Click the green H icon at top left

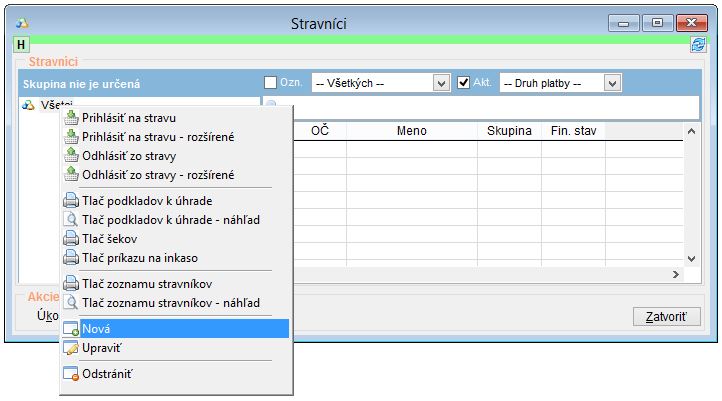(x=21, y=45)
